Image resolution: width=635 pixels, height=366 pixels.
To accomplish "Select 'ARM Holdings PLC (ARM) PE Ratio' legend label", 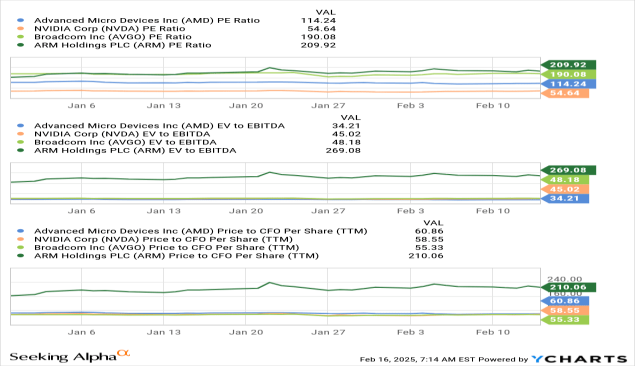I will click(123, 45).
